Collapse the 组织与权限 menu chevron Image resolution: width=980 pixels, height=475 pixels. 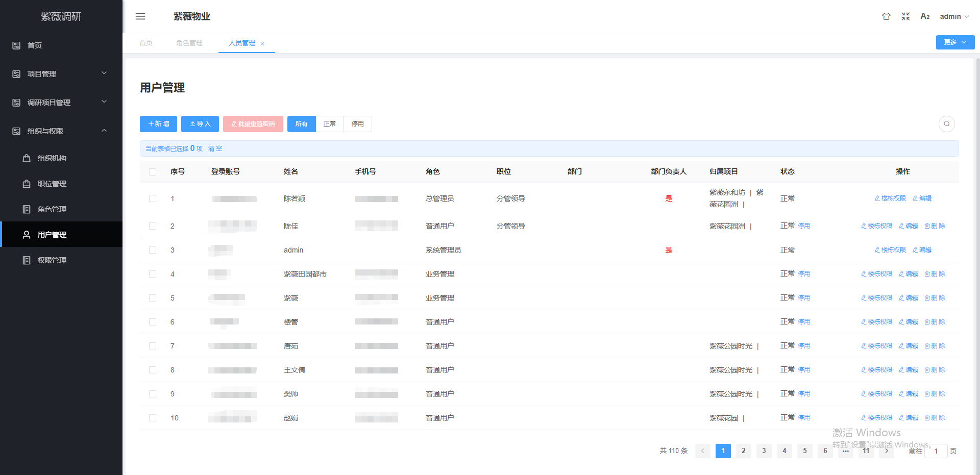104,131
